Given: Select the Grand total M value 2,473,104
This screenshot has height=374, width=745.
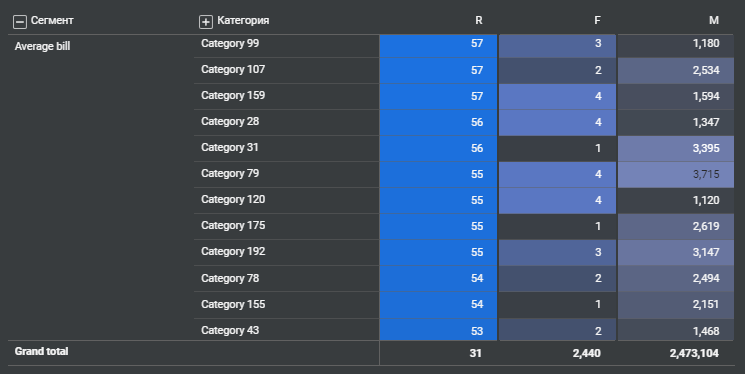Looking at the screenshot, I should (694, 353).
